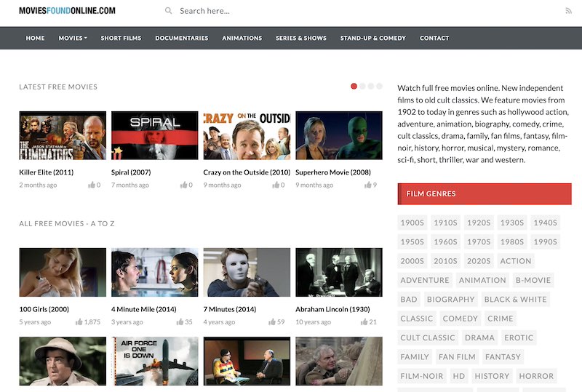The width and height of the screenshot is (582, 392).
Task: Click the Superhero Movie thumbnail
Action: 339,135
